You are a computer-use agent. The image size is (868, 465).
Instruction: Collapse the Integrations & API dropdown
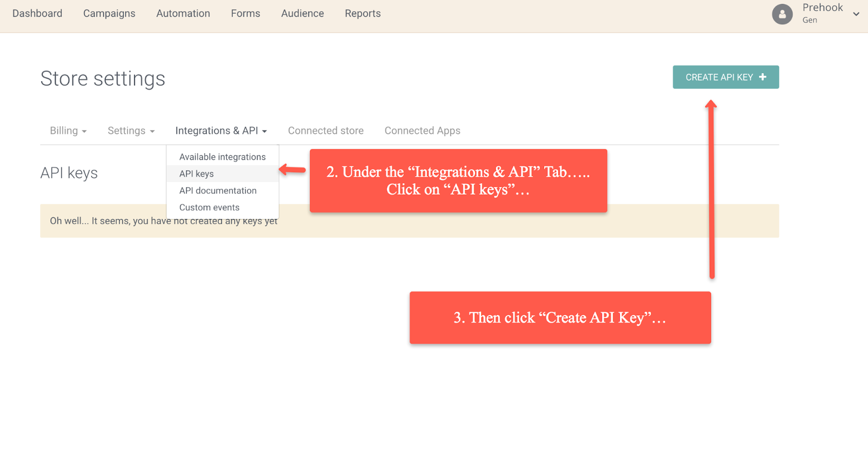tap(221, 131)
